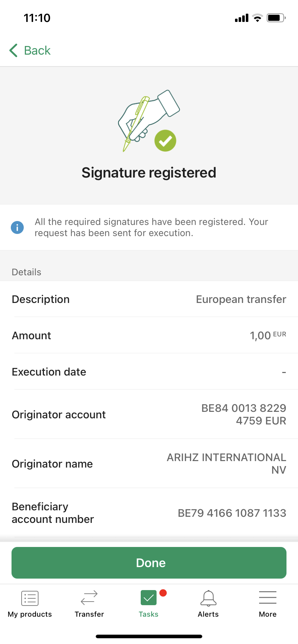The image size is (298, 644).
Task: Tap the More hamburger icon
Action: tap(268, 598)
